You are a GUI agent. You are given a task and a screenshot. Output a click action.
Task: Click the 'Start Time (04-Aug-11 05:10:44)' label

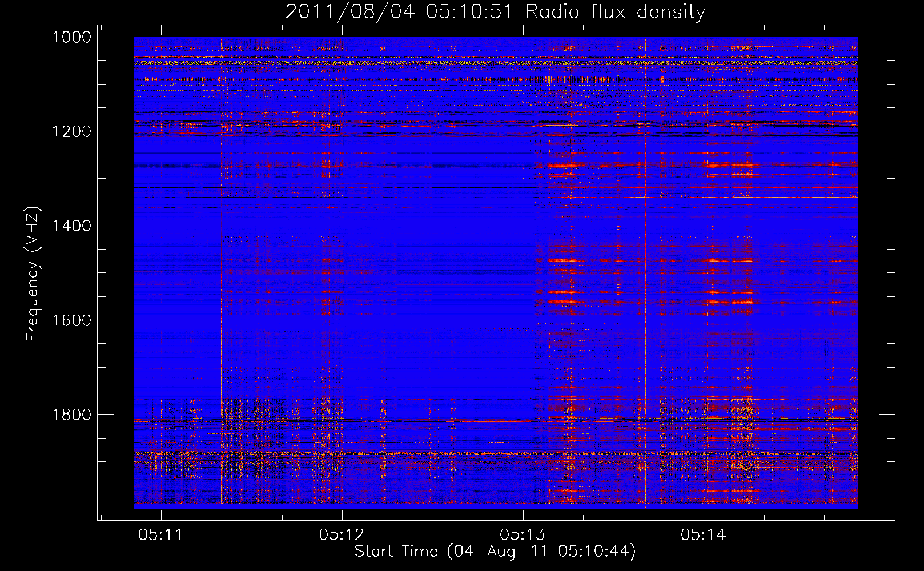point(495,552)
